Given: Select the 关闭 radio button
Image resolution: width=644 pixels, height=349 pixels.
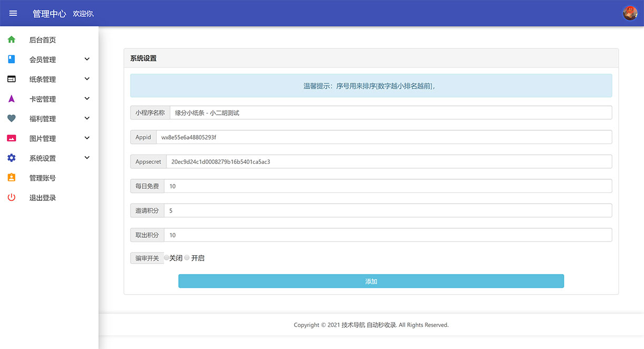Looking at the screenshot, I should [x=167, y=258].
